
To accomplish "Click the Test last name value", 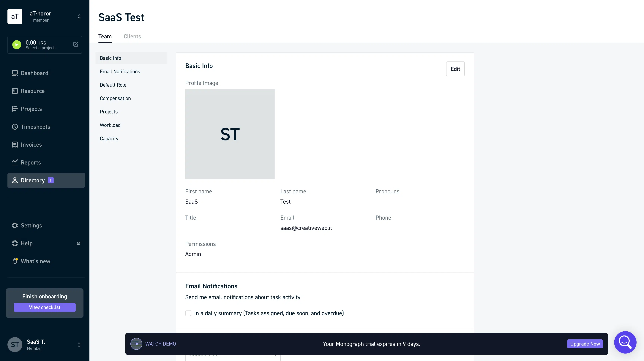I will [285, 202].
